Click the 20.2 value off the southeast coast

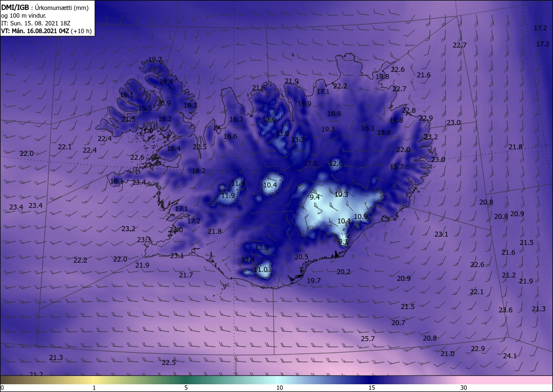coord(343,272)
